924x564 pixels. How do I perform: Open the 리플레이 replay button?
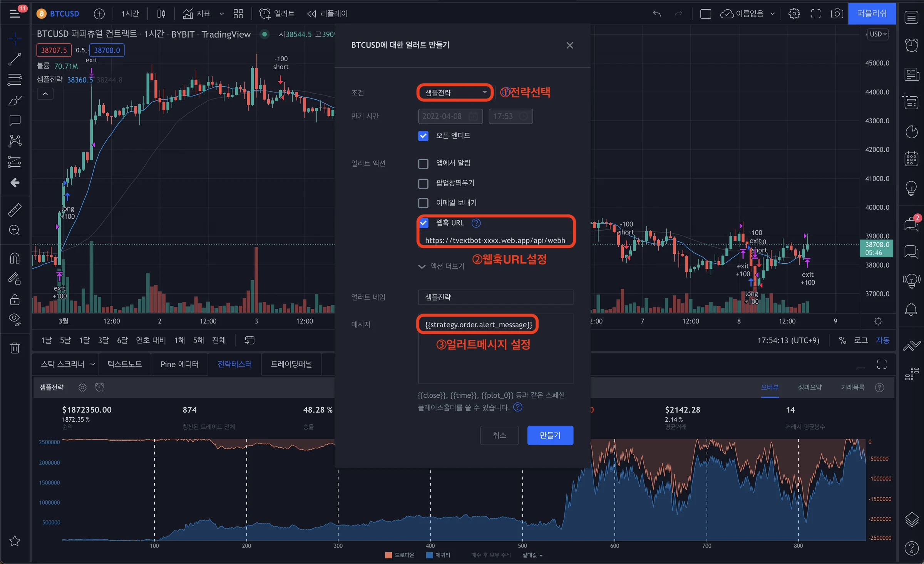328,14
